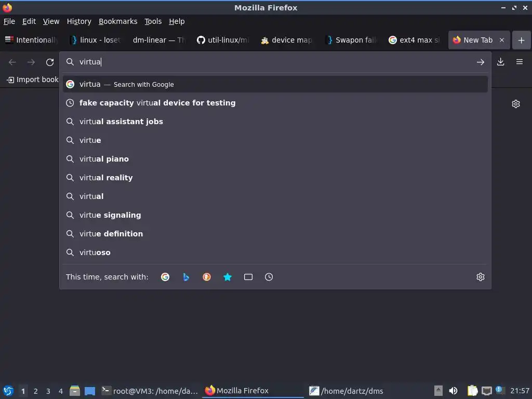Image resolution: width=532 pixels, height=399 pixels.
Task: Open the system start menu icon
Action: point(8,391)
